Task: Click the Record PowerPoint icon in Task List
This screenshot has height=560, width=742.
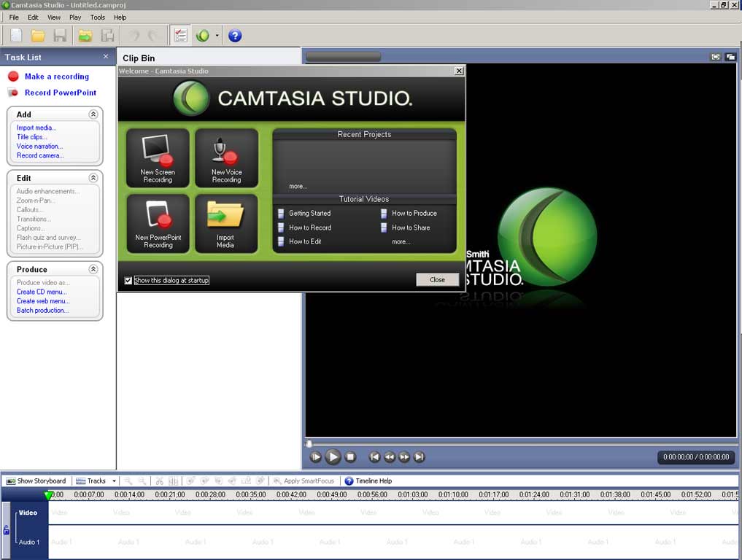Action: [x=13, y=93]
